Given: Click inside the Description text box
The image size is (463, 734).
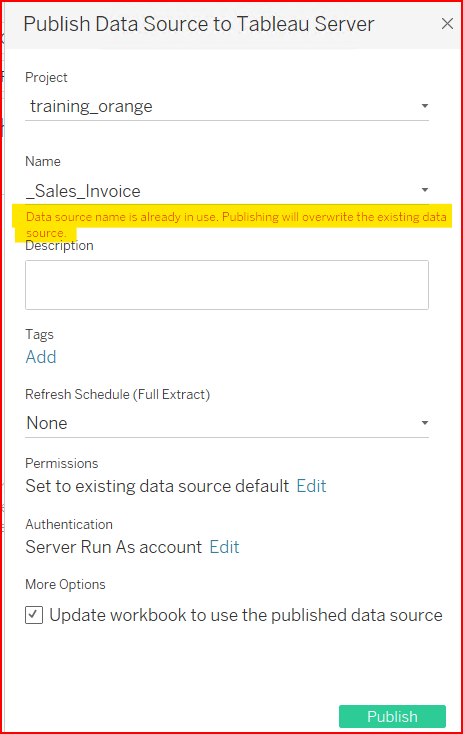Looking at the screenshot, I should click(x=227, y=285).
